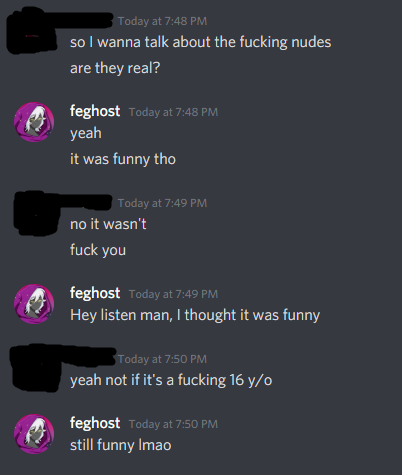The width and height of the screenshot is (402, 475).
Task: Select feghost username above "still funny lmao"
Action: tap(95, 423)
